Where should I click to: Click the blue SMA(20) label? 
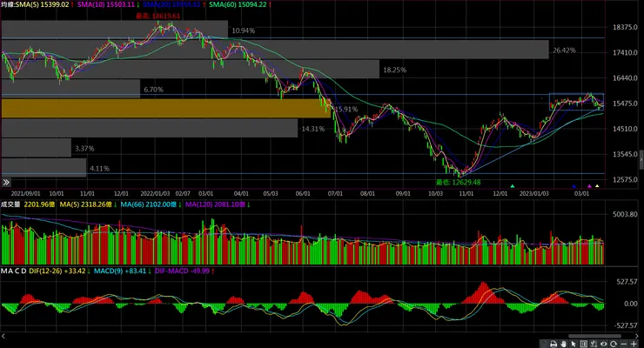171,4
